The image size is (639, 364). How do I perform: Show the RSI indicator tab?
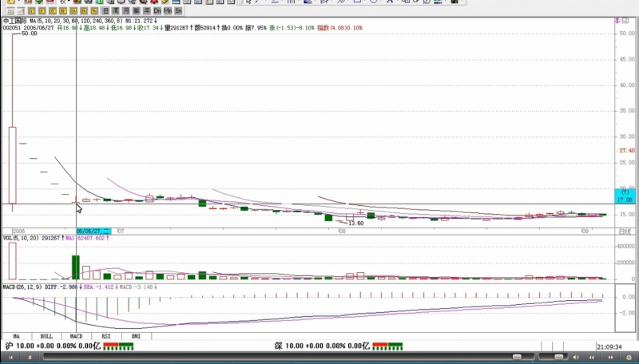coord(106,337)
